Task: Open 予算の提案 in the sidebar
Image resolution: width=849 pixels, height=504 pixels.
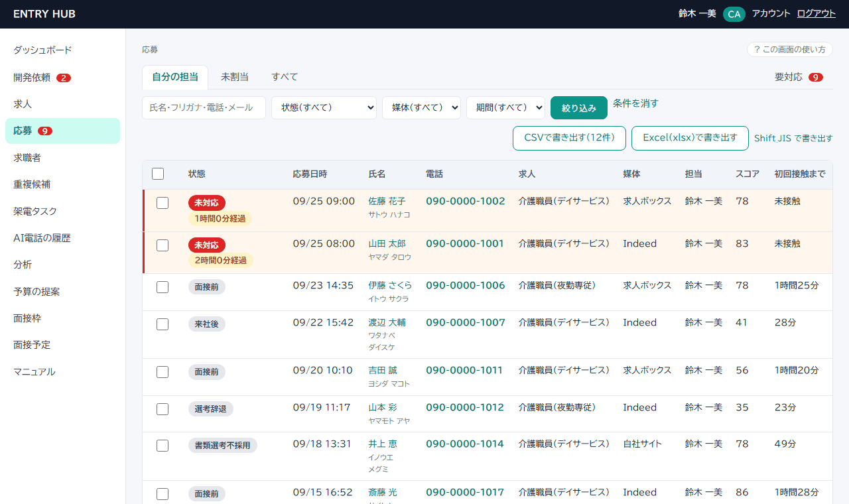Action: [x=62, y=292]
